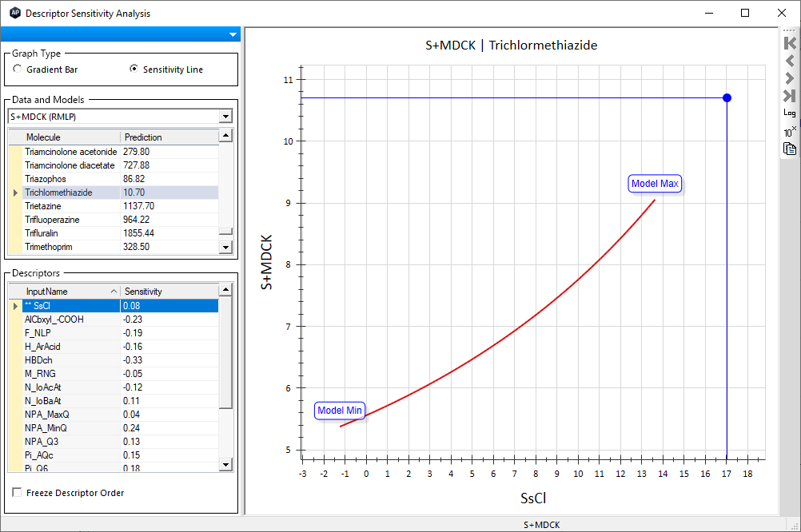Select the H_ArAcid descriptor row
This screenshot has width=801, height=532.
click(x=121, y=346)
